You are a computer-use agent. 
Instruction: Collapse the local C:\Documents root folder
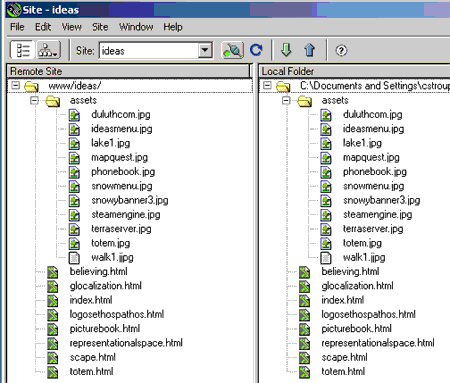pos(267,85)
